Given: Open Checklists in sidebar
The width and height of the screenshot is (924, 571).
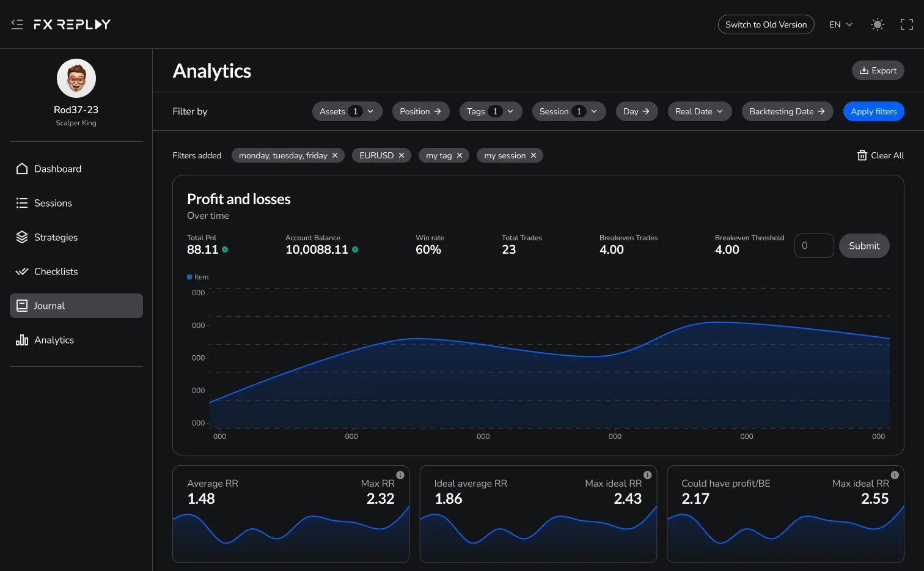Looking at the screenshot, I should [76, 271].
